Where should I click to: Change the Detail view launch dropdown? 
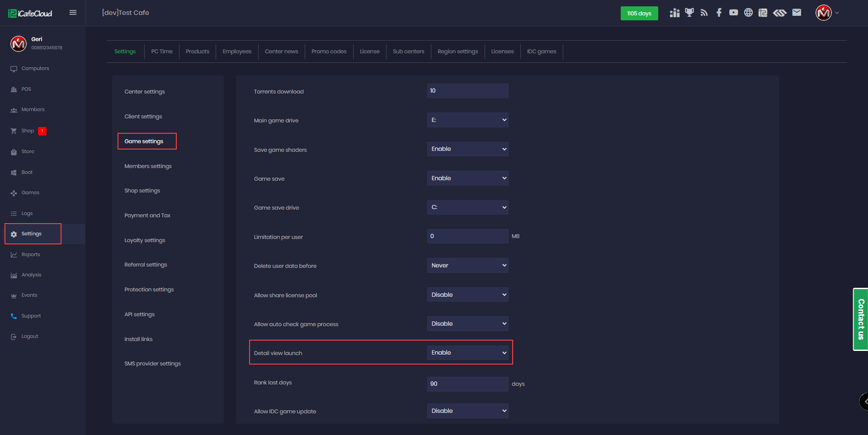tap(467, 353)
